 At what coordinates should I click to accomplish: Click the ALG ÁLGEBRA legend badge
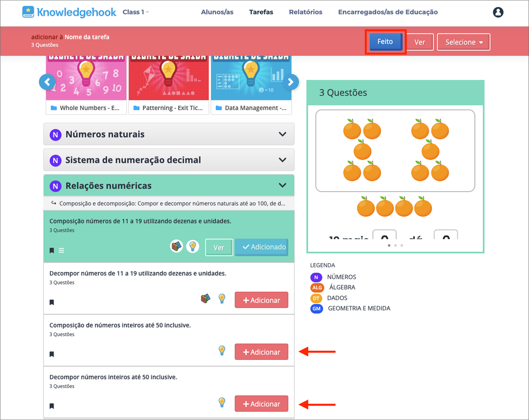click(x=317, y=287)
